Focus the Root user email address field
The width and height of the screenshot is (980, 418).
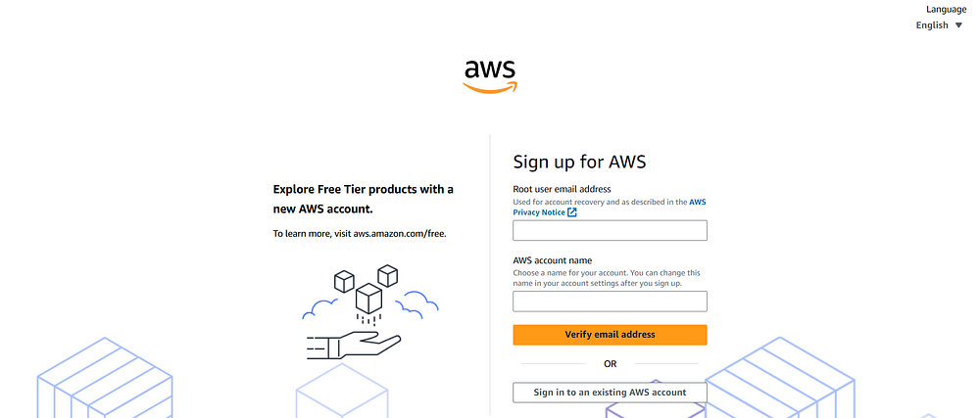click(x=610, y=231)
